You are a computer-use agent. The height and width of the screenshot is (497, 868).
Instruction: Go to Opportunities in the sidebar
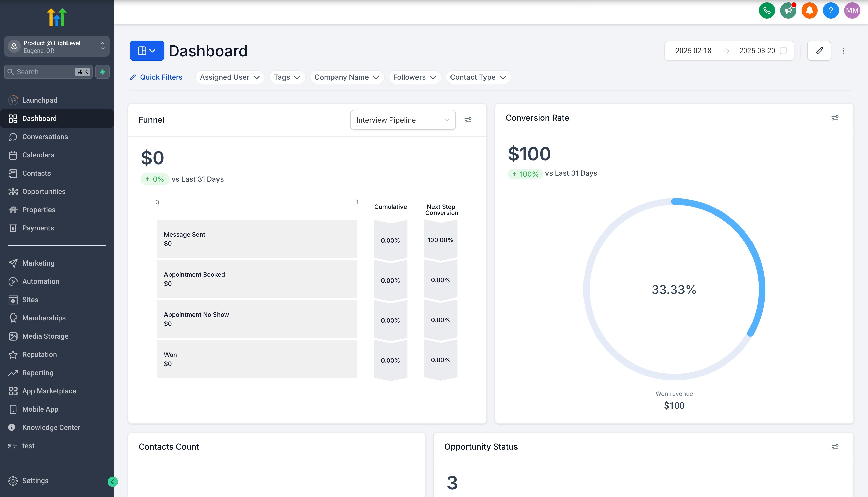pos(44,191)
